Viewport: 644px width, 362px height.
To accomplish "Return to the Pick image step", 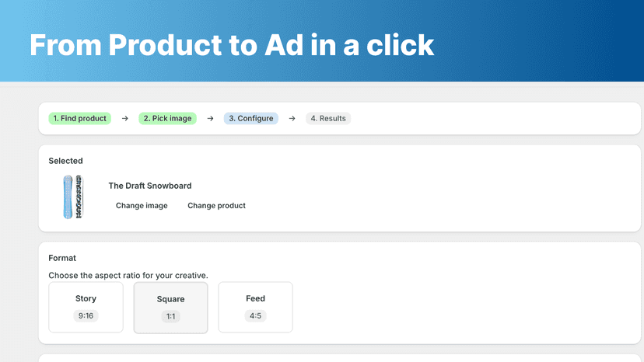I will point(167,118).
